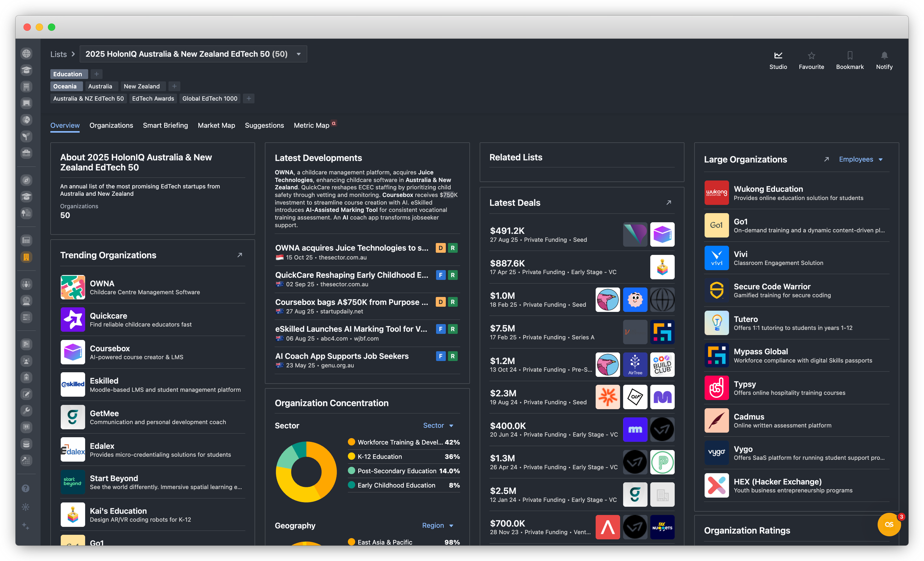
Task: Click the globe icon in sidebar
Action: (x=26, y=54)
